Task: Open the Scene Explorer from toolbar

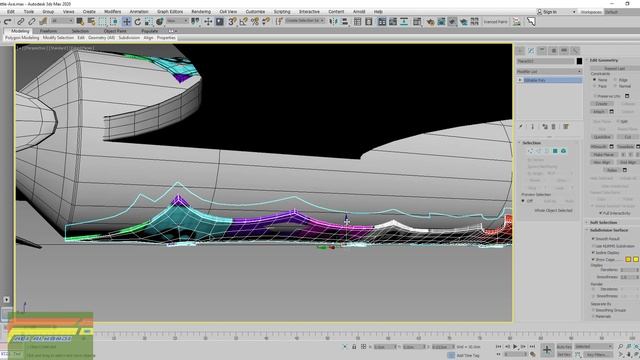Action: (357, 22)
